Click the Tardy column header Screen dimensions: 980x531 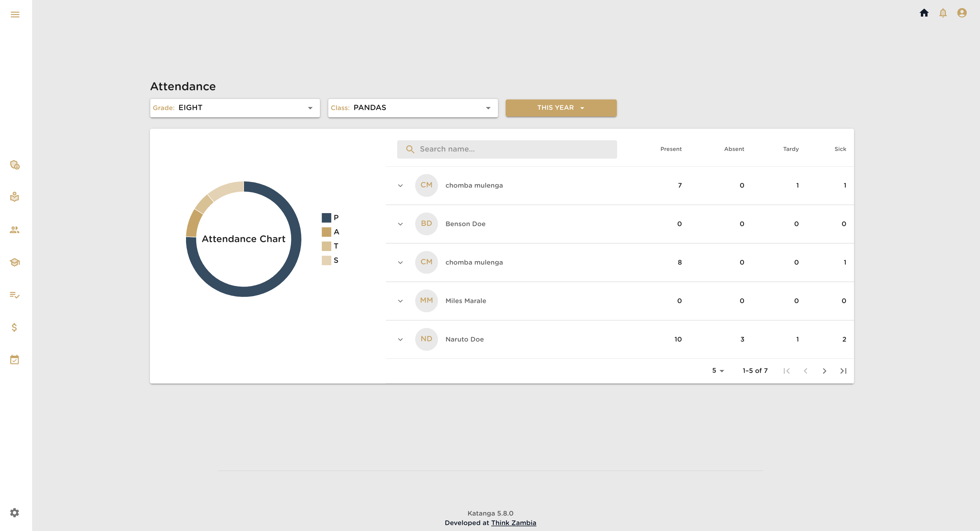pos(790,149)
